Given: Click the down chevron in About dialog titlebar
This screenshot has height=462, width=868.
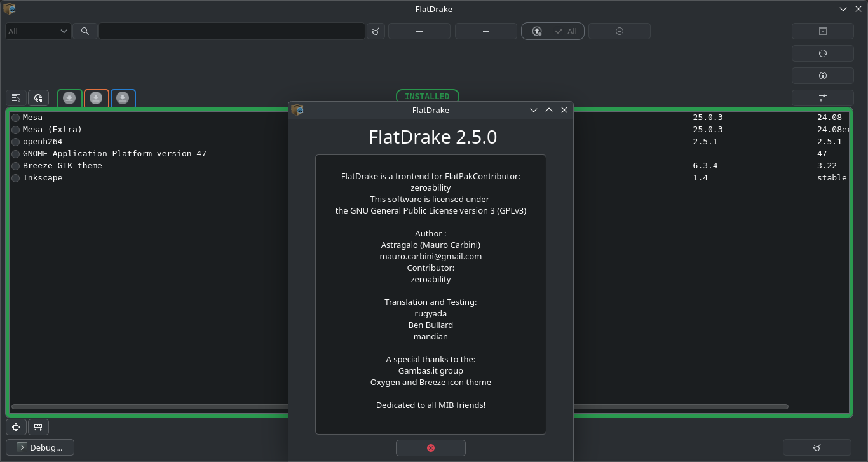Looking at the screenshot, I should click(534, 110).
